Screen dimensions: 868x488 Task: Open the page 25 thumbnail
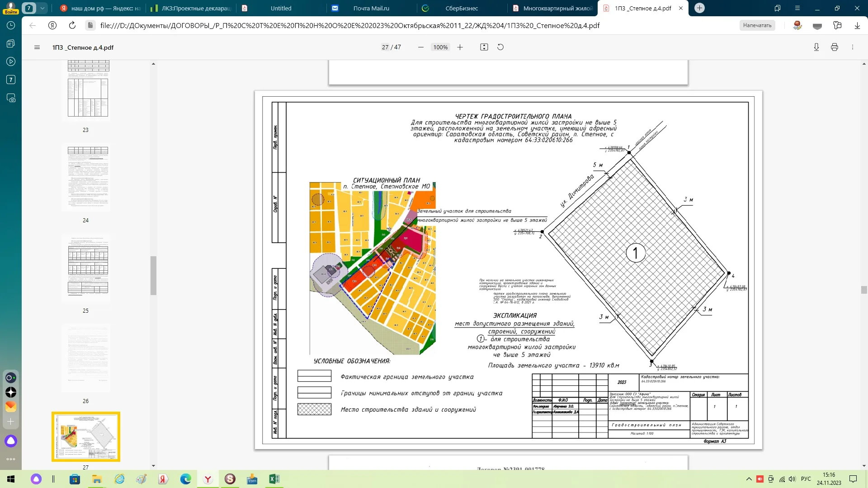88,268
